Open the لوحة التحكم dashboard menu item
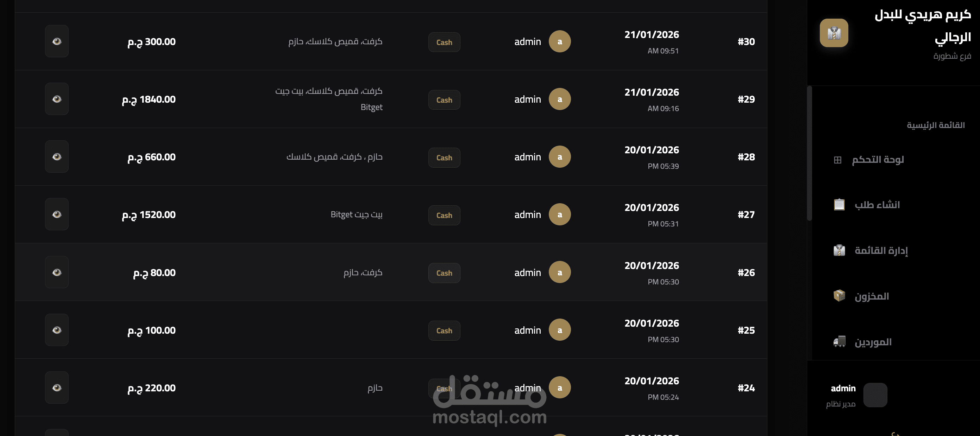This screenshot has width=980, height=436. 877,160
